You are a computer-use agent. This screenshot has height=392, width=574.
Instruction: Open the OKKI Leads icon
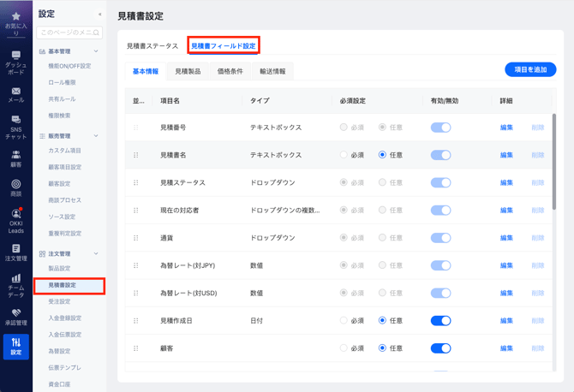click(15, 213)
